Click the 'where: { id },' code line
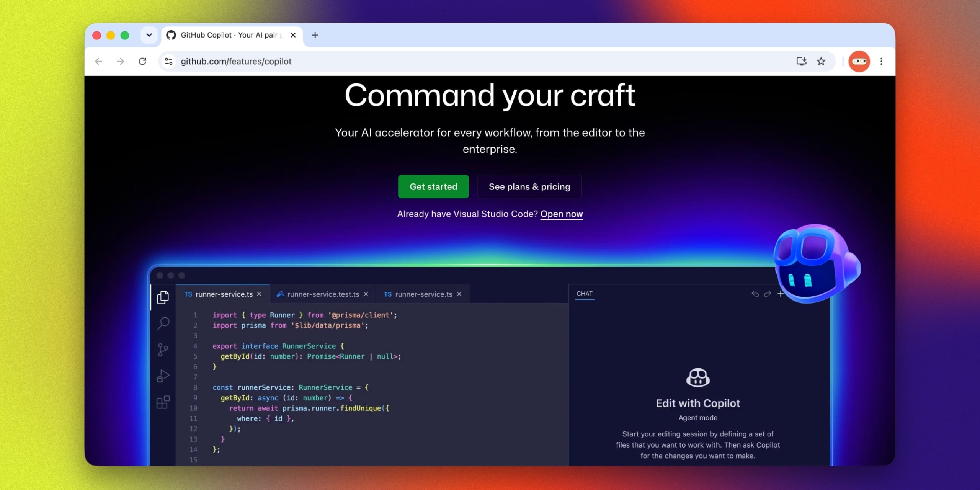980x490 pixels. coord(265,419)
